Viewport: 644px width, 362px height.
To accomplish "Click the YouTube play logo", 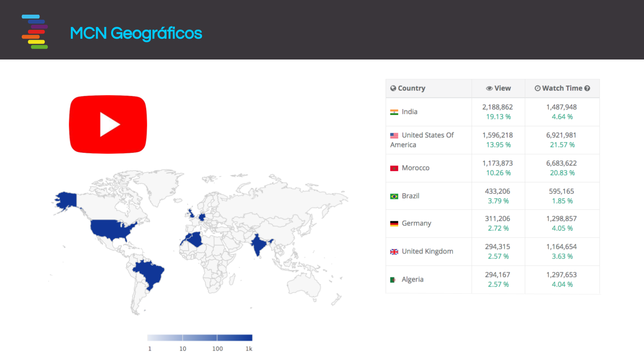I will tap(108, 124).
